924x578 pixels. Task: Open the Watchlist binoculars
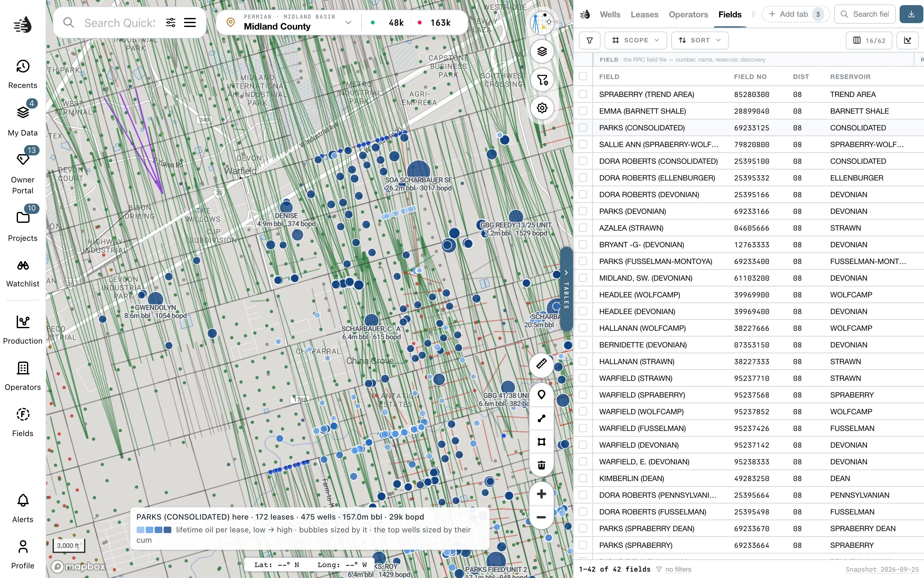coord(22,273)
